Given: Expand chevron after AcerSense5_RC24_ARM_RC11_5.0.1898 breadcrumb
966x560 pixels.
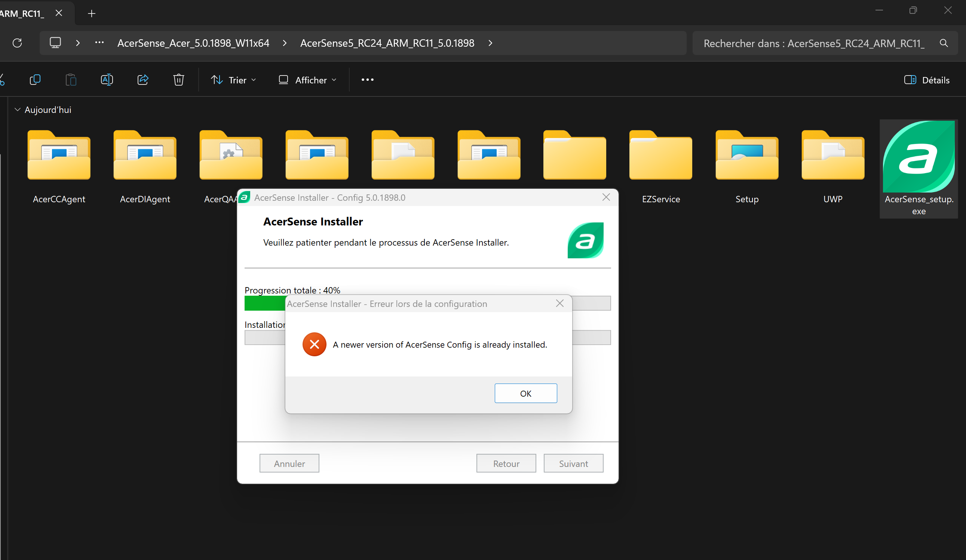Looking at the screenshot, I should click(x=490, y=43).
